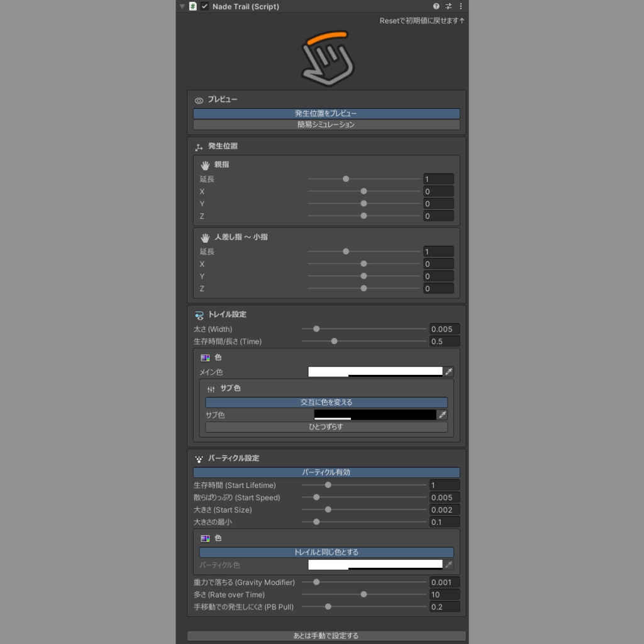Click the サブ色 eyedropper icon
Screen dimensions: 644x644
click(x=442, y=415)
